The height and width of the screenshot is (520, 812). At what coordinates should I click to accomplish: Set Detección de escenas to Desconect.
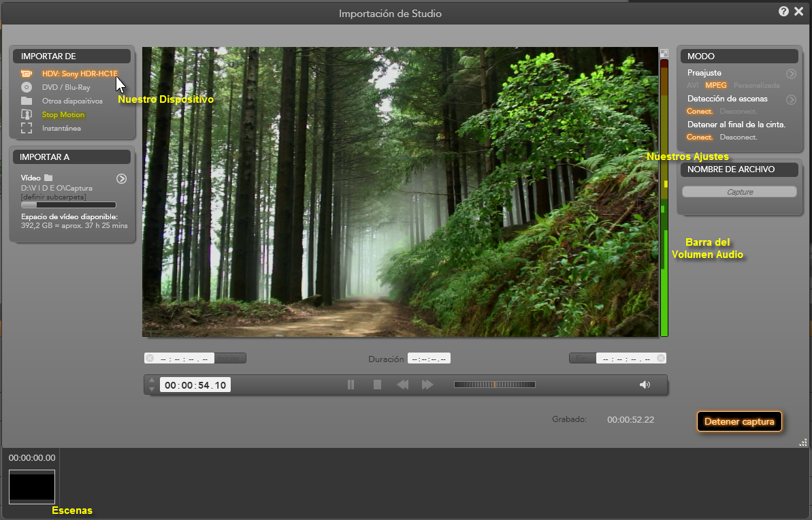738,111
